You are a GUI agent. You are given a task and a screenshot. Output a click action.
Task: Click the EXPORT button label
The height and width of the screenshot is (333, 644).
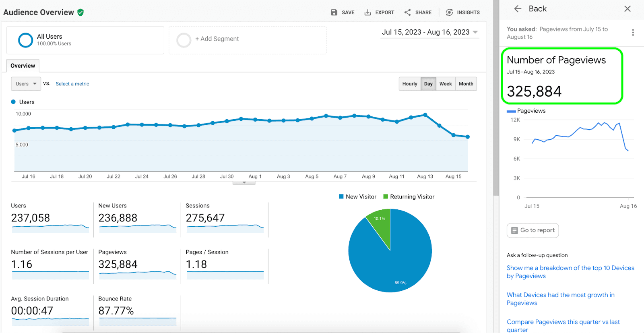(385, 12)
